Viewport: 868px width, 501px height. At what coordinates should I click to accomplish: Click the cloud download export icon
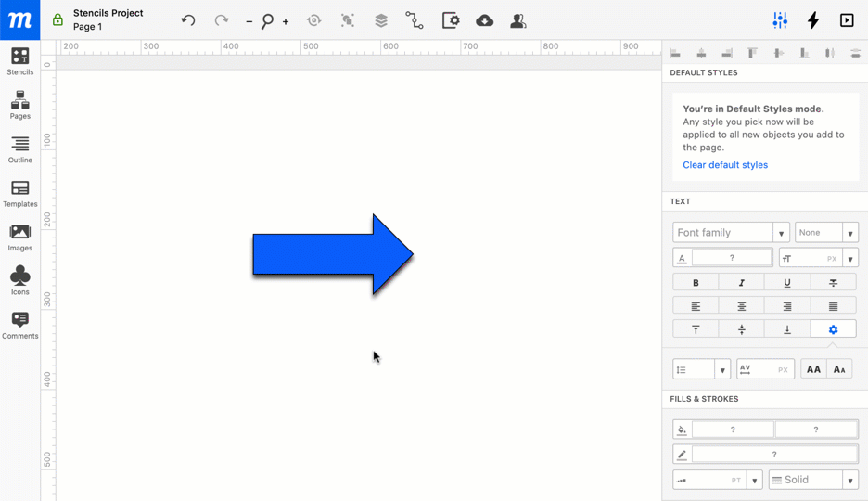pos(484,20)
